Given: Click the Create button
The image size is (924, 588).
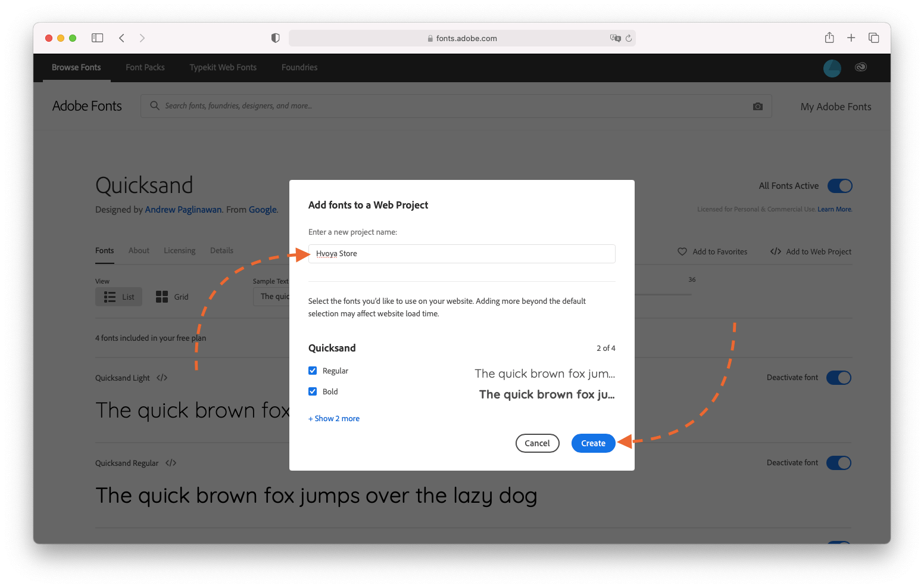Looking at the screenshot, I should [593, 443].
